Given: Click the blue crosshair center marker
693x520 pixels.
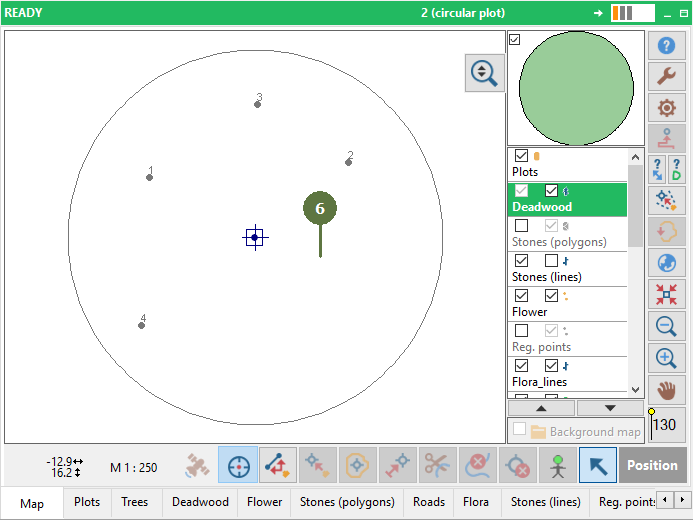Looking at the screenshot, I should (x=255, y=237).
